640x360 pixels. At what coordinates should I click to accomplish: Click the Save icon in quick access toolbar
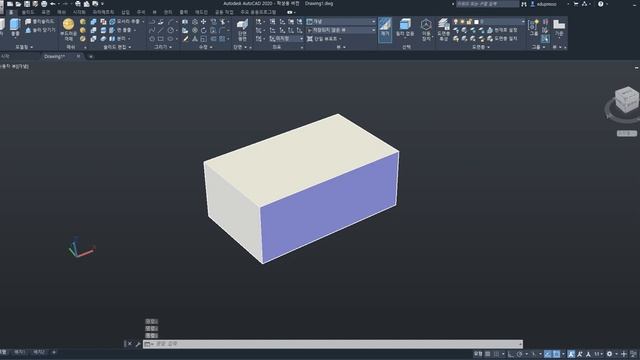27,4
